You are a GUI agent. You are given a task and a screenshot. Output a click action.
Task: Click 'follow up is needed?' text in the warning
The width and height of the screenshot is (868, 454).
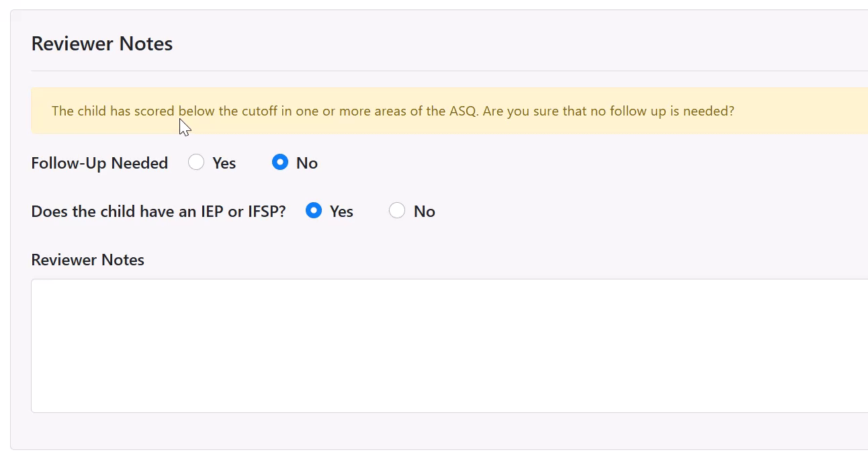click(672, 111)
